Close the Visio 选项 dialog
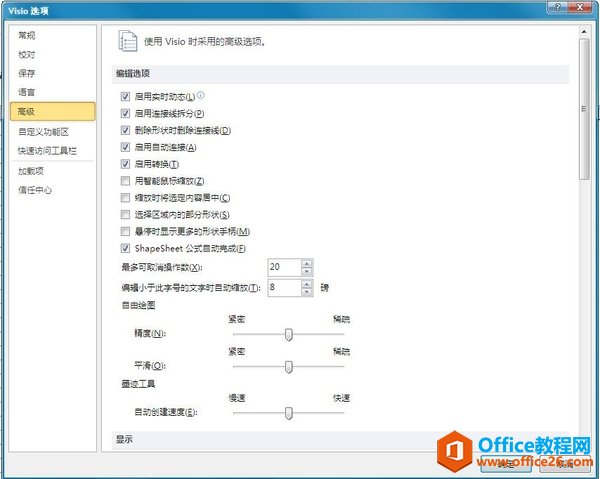600x479 pixels. point(580,7)
